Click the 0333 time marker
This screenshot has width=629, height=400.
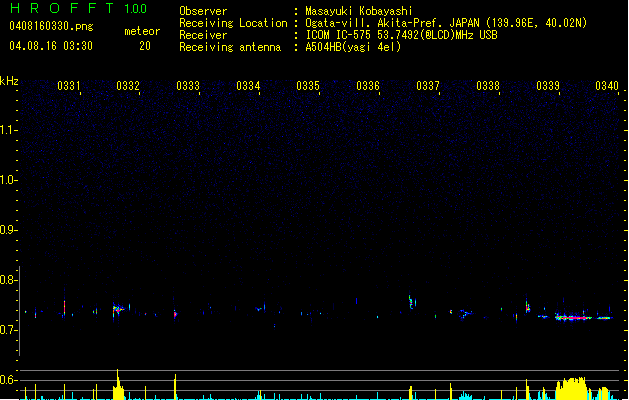(188, 86)
